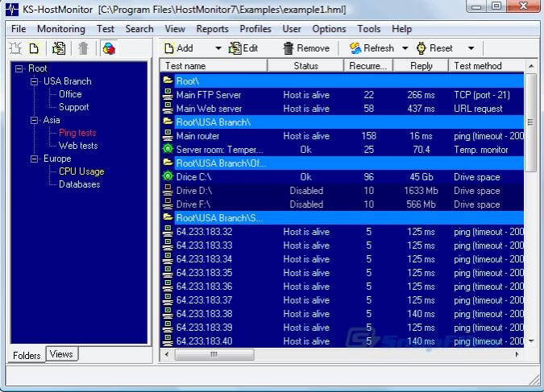This screenshot has height=392, width=544.
Task: Open the Profiles menu
Action: tap(255, 29)
